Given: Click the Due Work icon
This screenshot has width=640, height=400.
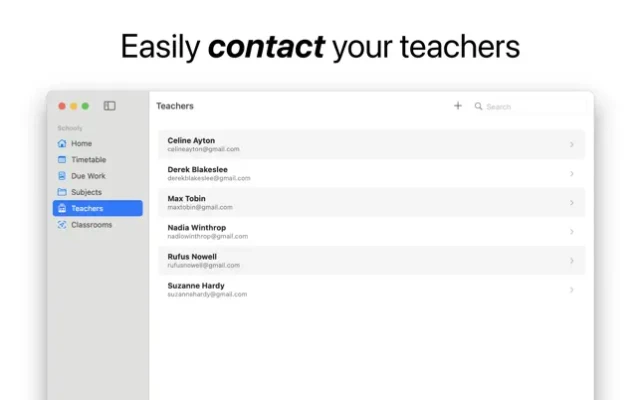Looking at the screenshot, I should [62, 176].
